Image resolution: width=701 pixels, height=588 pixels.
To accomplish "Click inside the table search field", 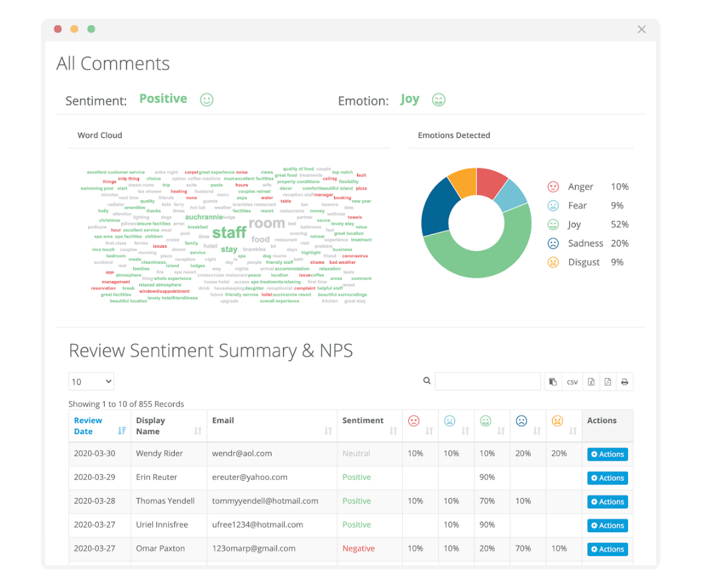I will click(x=488, y=382).
